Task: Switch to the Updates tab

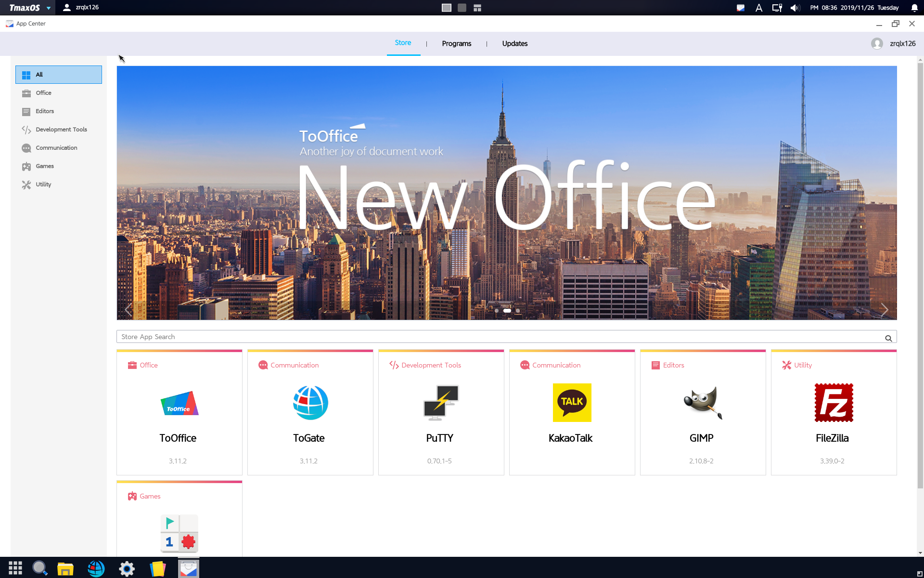Action: 514,43
